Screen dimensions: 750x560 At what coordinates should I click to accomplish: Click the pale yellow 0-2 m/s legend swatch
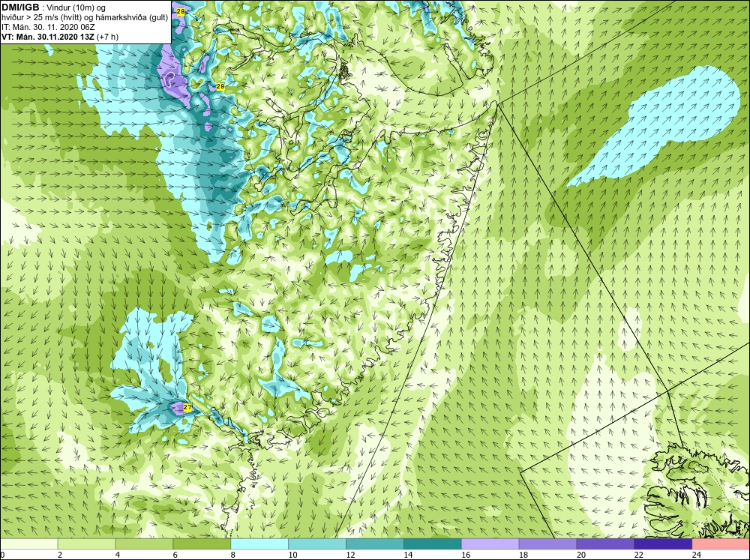28,544
